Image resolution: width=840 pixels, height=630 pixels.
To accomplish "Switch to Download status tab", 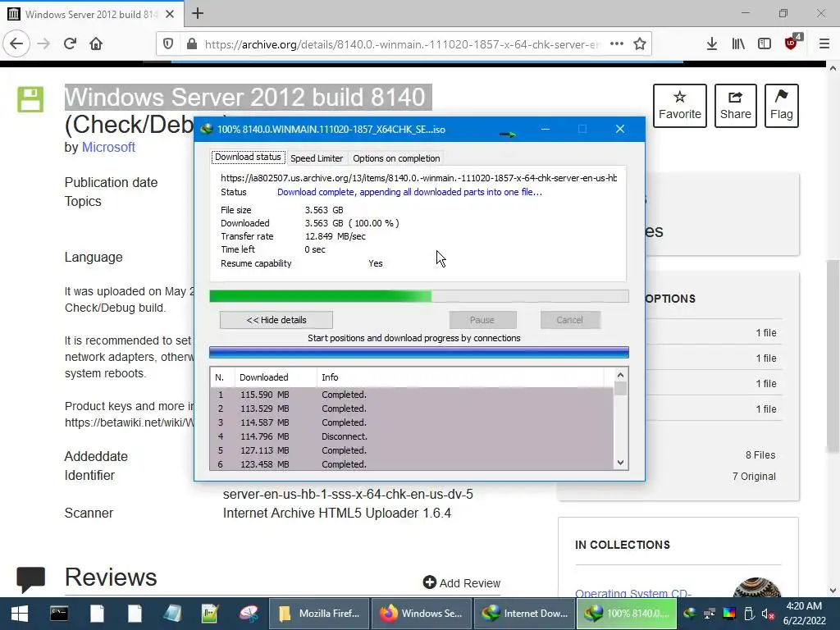I will click(248, 157).
